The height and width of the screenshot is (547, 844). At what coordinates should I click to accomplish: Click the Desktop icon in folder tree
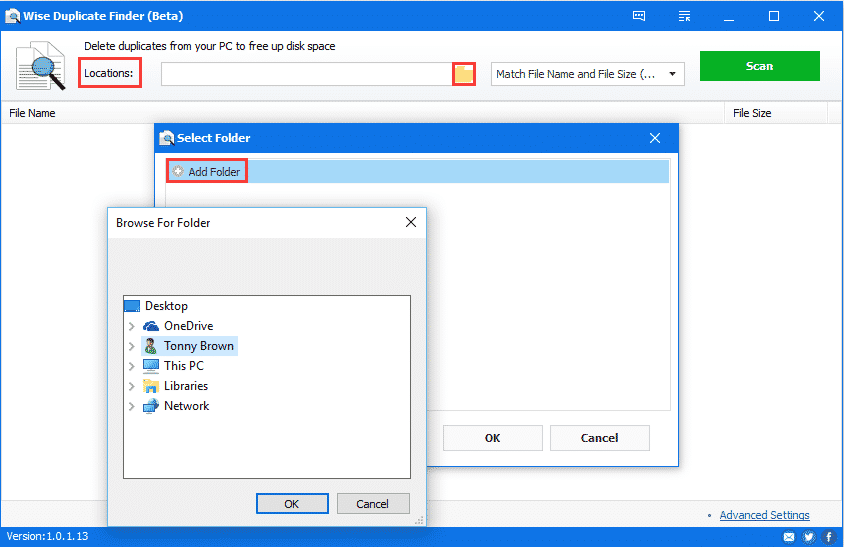point(132,306)
